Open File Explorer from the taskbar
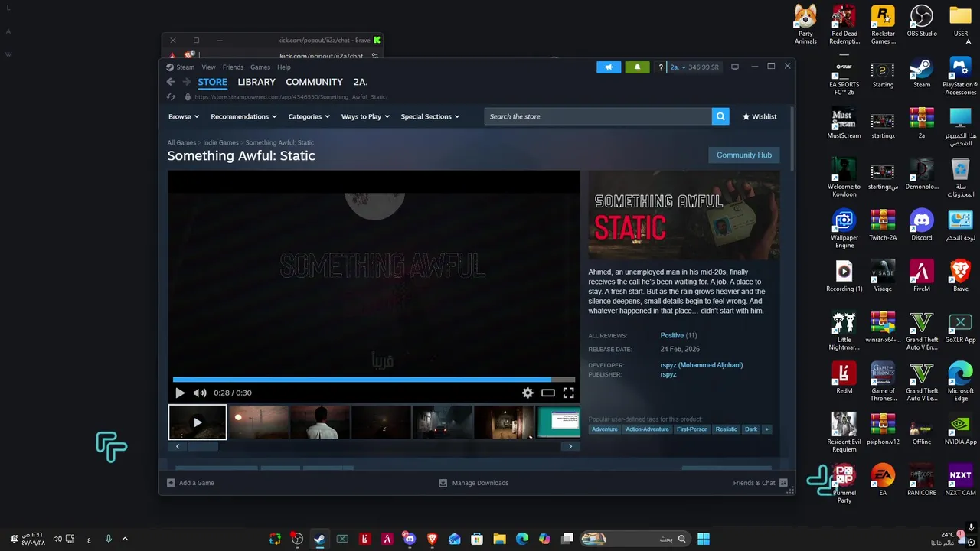 [x=499, y=539]
